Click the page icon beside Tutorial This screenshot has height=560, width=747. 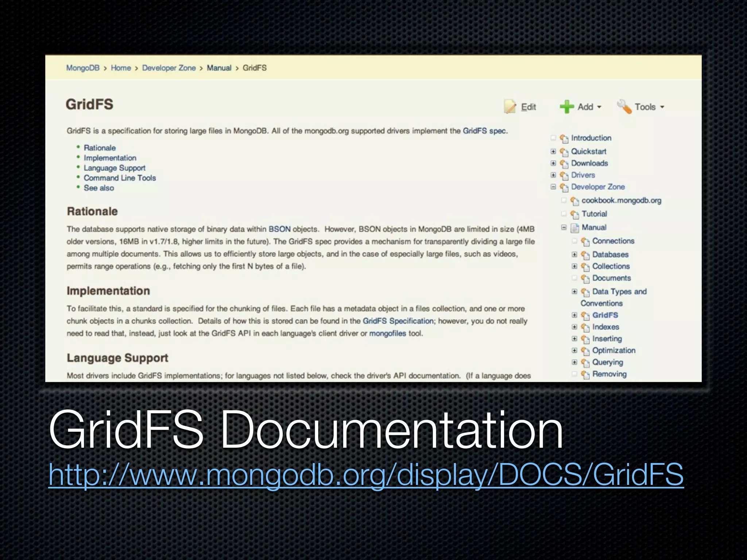tap(574, 214)
